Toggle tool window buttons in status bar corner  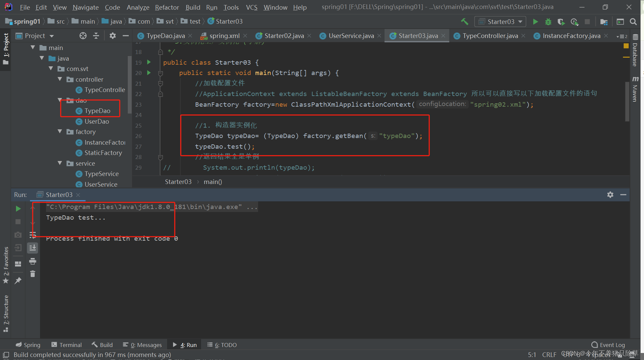point(6,355)
